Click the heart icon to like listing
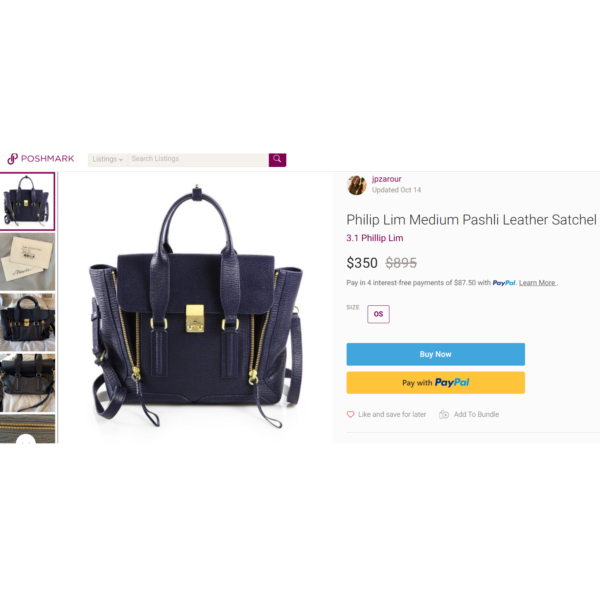600x600 pixels. coord(350,414)
